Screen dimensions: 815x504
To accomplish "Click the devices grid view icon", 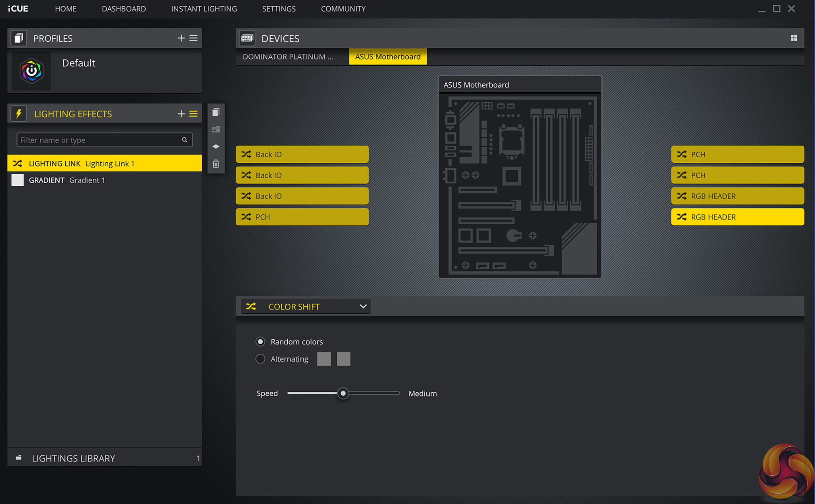I will 794,38.
